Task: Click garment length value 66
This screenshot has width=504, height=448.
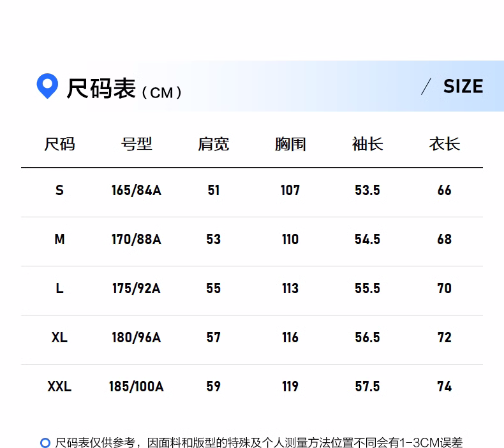Action: (x=445, y=190)
